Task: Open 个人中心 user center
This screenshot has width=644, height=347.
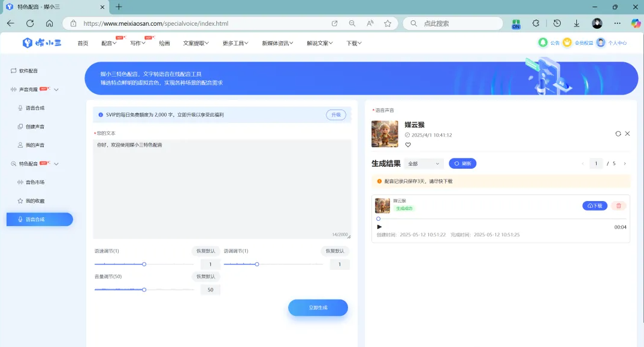Action: [612, 42]
